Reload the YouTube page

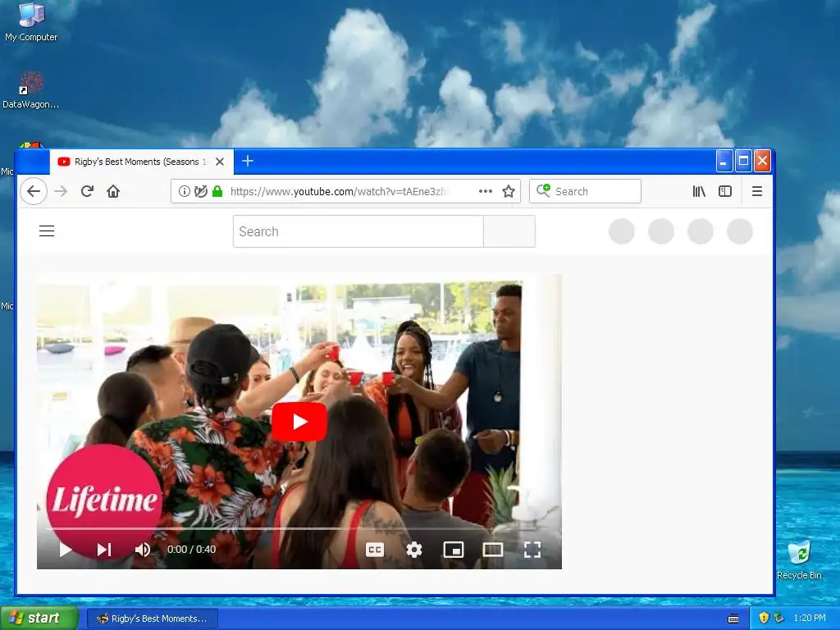pos(87,191)
